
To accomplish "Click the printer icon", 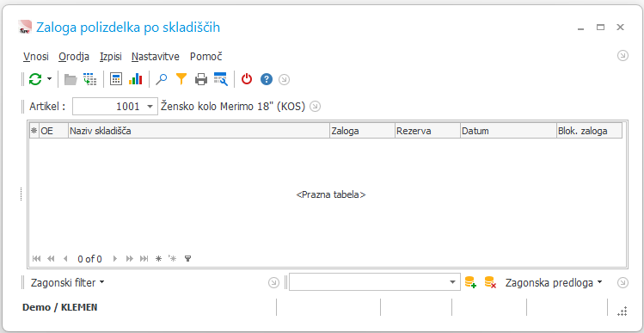I will [x=201, y=79].
